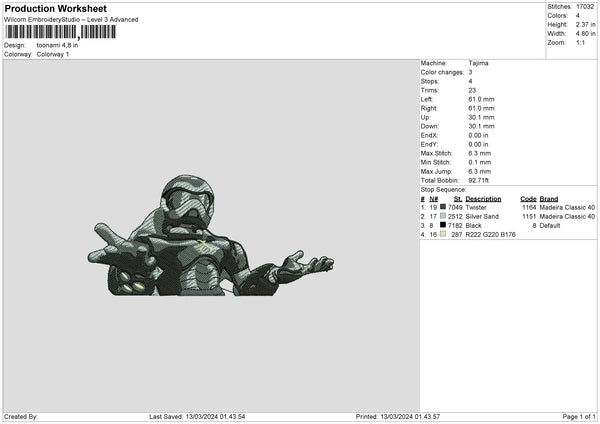Click the Black thread color swatch
Image resolution: width=600 pixels, height=424 pixels.
443,225
